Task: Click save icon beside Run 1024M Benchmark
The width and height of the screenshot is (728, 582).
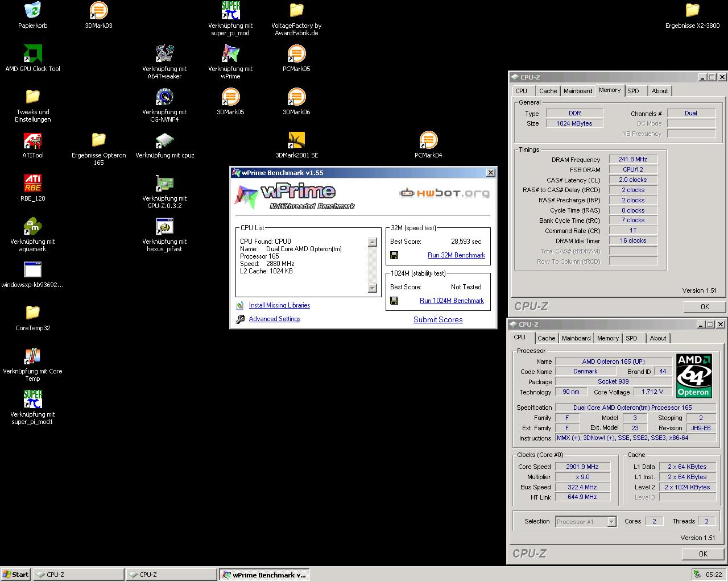Action: click(394, 301)
